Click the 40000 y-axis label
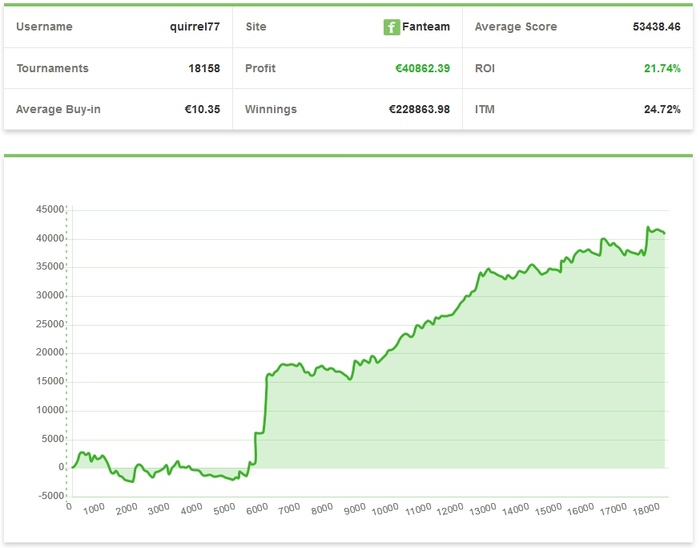Screen dimensions: 700x548 pyautogui.click(x=50, y=238)
